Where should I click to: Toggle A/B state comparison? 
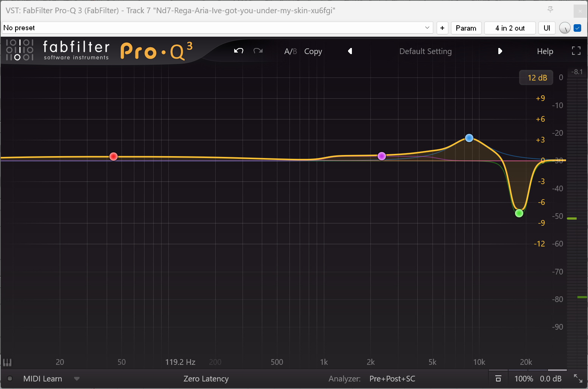[290, 51]
